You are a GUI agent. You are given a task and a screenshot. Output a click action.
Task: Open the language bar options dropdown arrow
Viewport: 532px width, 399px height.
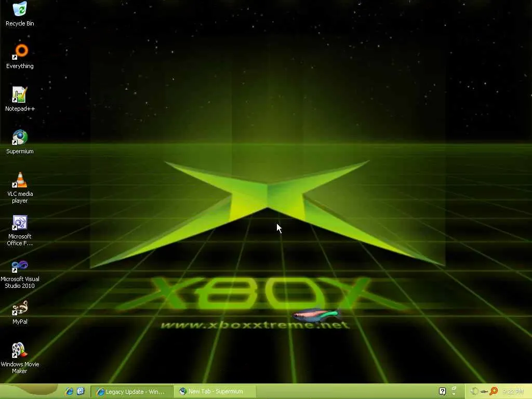coord(454,395)
